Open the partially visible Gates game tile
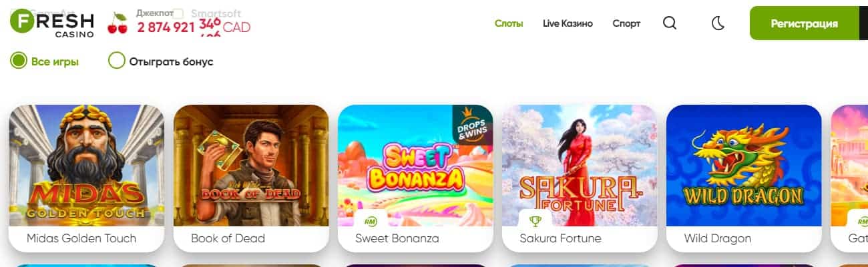The height and width of the screenshot is (267, 868). coord(849,178)
